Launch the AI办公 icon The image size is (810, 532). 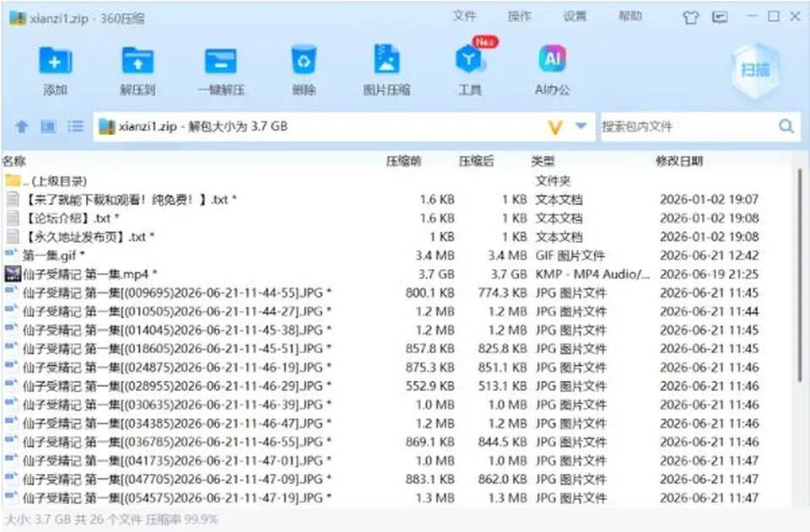coord(552,58)
